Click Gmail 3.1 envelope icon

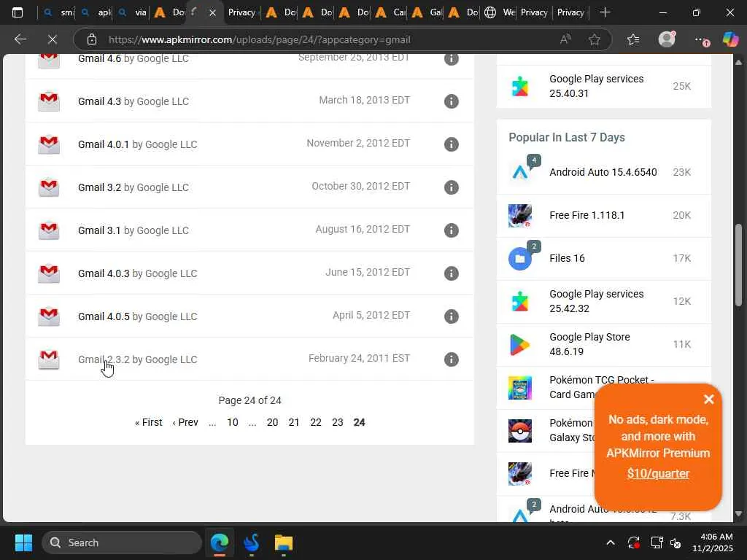[49, 230]
